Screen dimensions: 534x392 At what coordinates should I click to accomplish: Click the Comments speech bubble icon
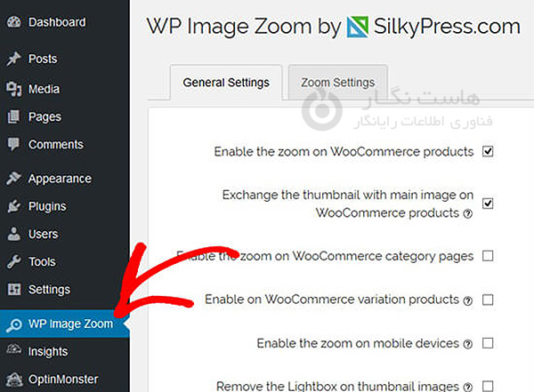(13, 145)
